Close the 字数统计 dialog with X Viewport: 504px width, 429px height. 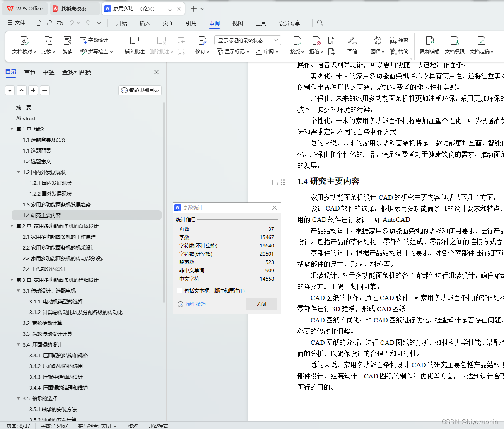tap(275, 208)
